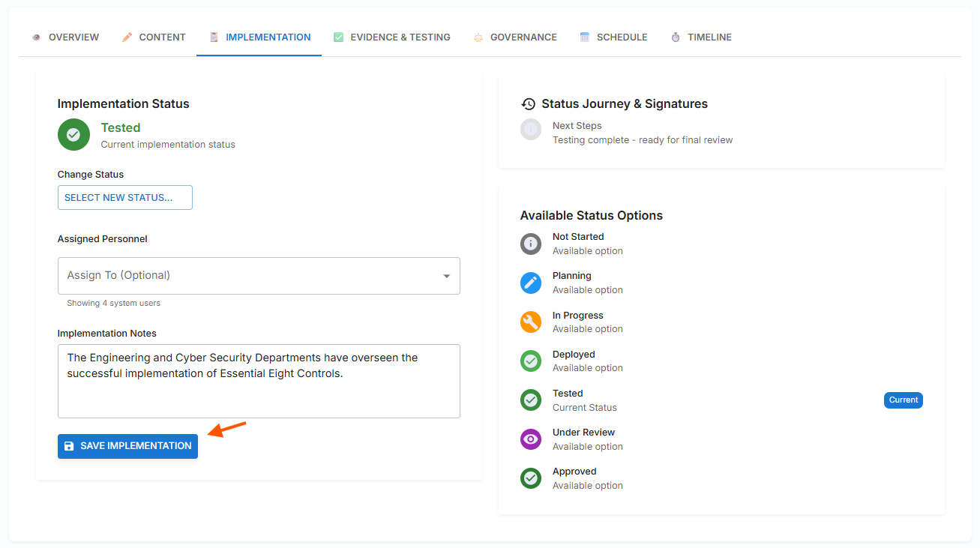The width and height of the screenshot is (980, 548).
Task: Click the green Tested status icon
Action: 73,135
